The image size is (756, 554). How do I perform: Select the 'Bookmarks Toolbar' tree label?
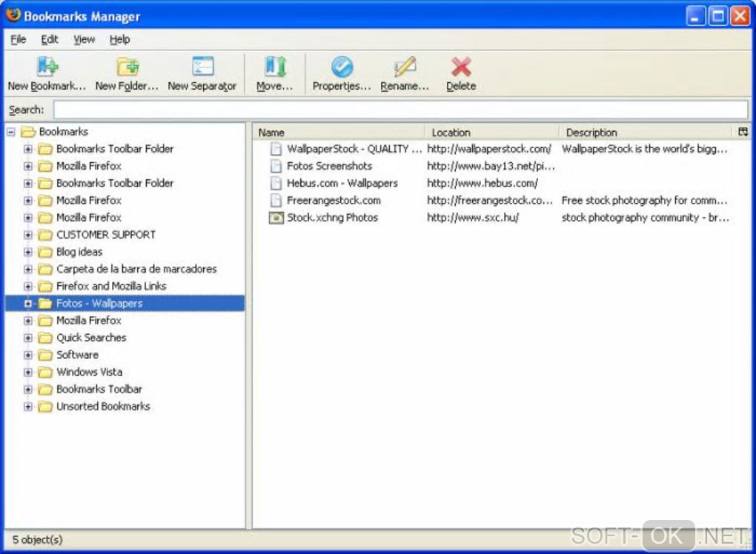[x=99, y=390]
